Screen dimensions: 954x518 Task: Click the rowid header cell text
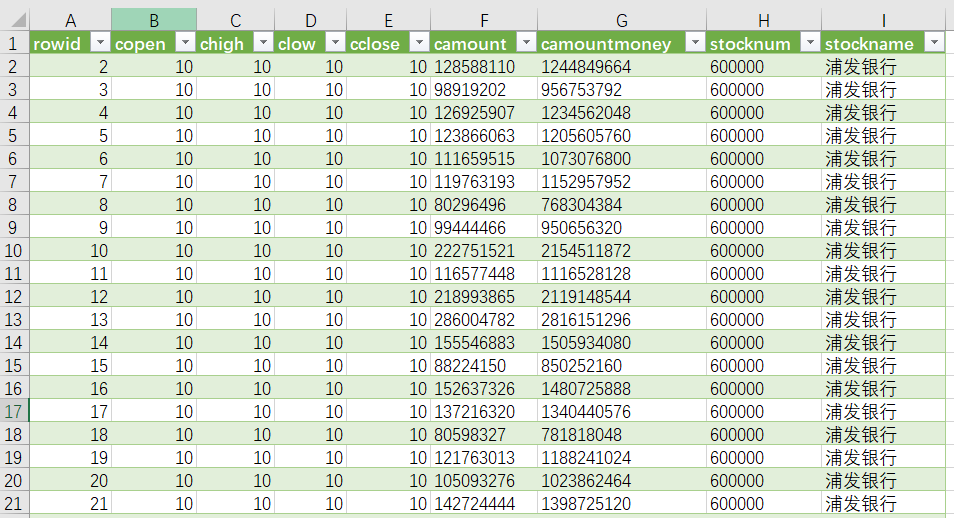click(57, 44)
